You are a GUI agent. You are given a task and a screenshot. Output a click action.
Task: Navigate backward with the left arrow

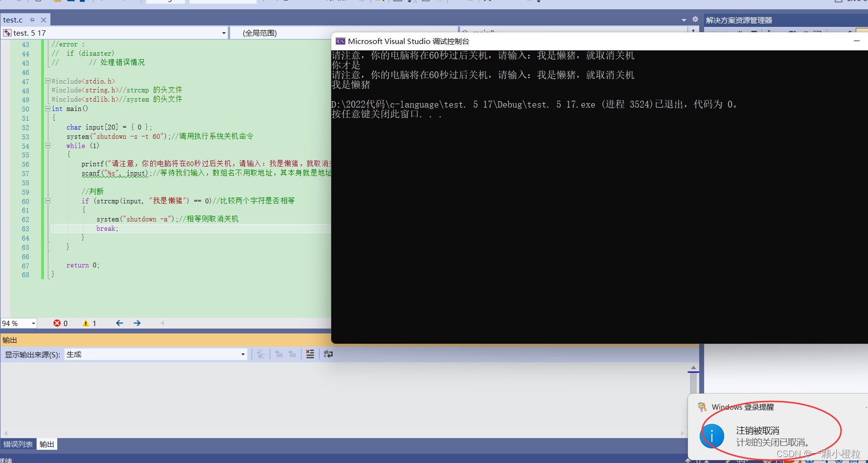[x=119, y=323]
